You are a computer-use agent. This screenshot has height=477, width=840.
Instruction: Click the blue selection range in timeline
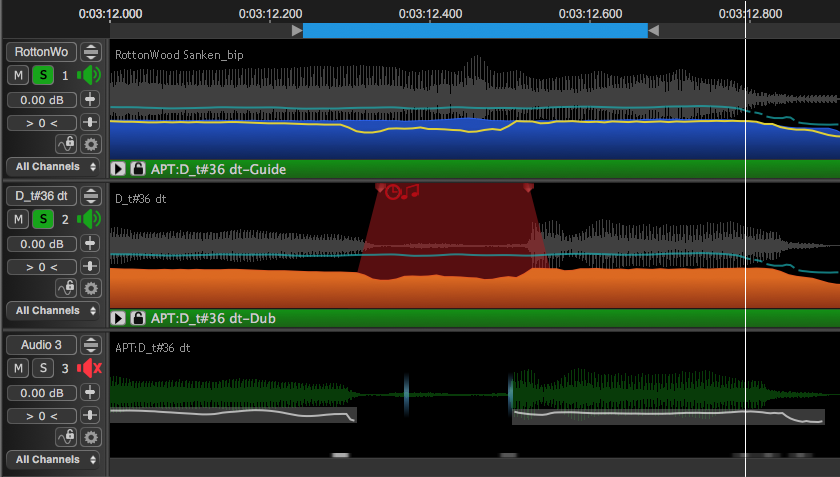pos(475,31)
